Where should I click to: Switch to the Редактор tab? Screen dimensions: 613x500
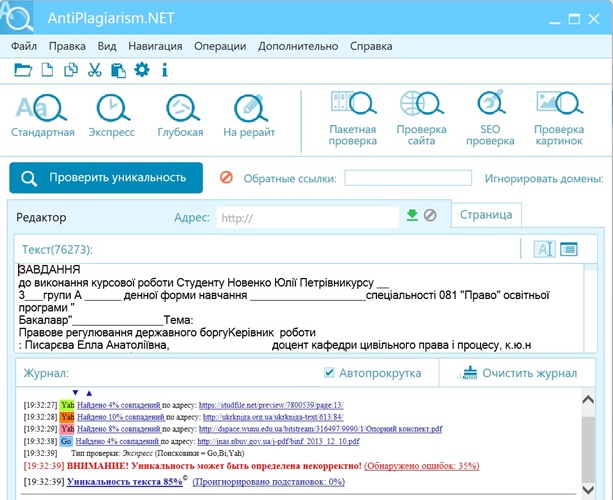(41, 217)
